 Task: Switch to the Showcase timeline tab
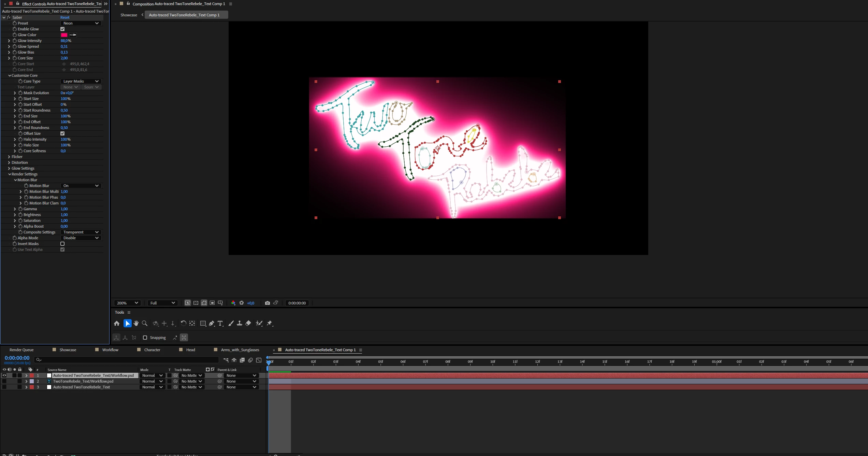point(68,350)
